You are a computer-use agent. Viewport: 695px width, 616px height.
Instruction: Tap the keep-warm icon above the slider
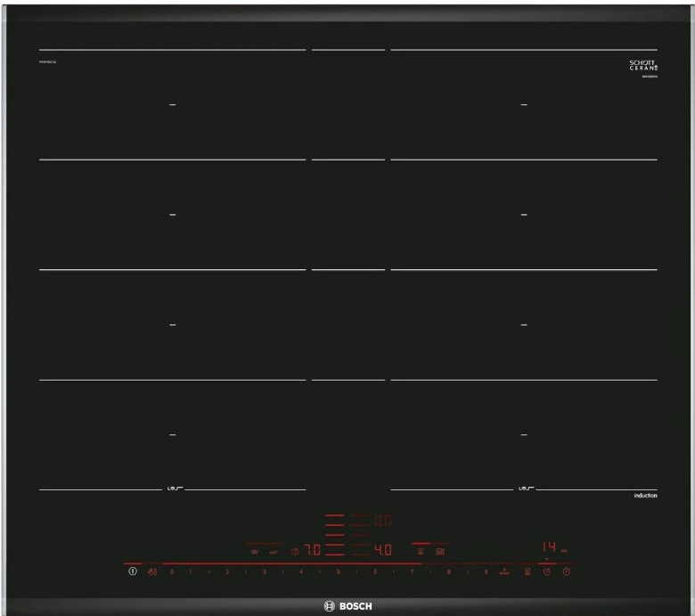point(255,552)
